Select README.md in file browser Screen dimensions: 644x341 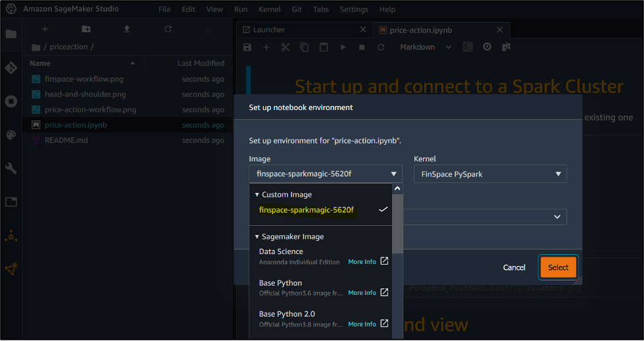(x=128, y=140)
